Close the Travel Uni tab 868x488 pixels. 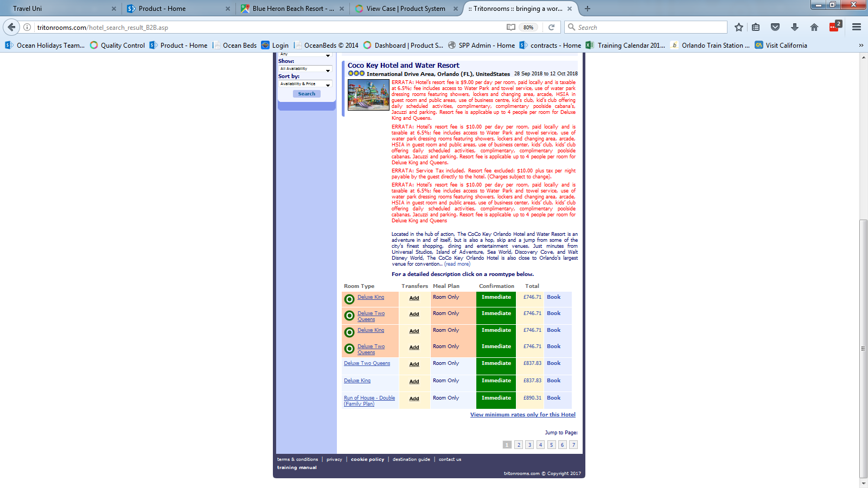coord(114,9)
